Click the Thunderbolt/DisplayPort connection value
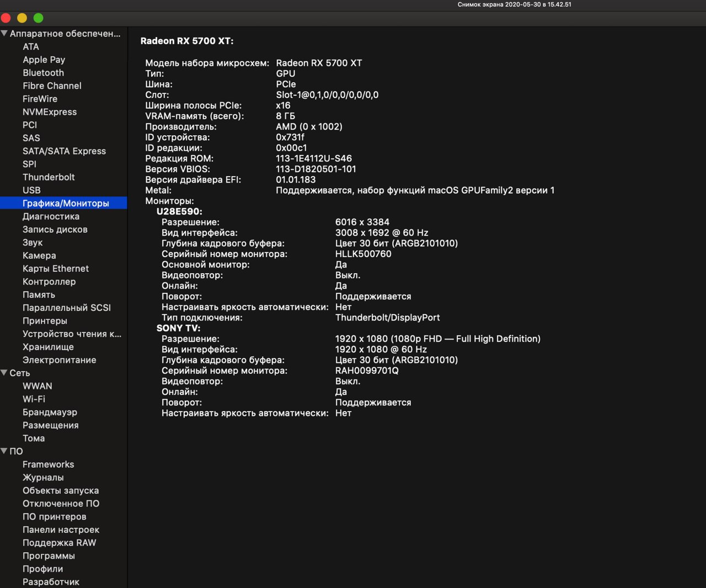Screen dimensions: 706x588 click(x=388, y=318)
